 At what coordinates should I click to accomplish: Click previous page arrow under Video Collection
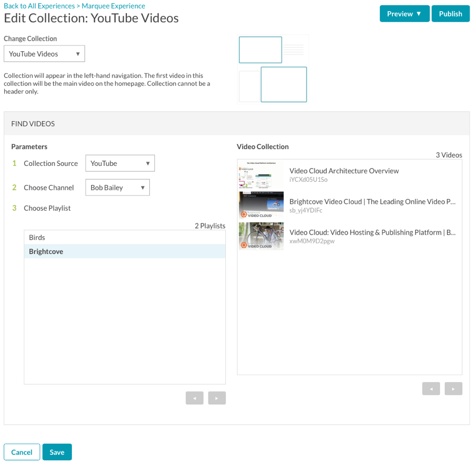click(431, 388)
